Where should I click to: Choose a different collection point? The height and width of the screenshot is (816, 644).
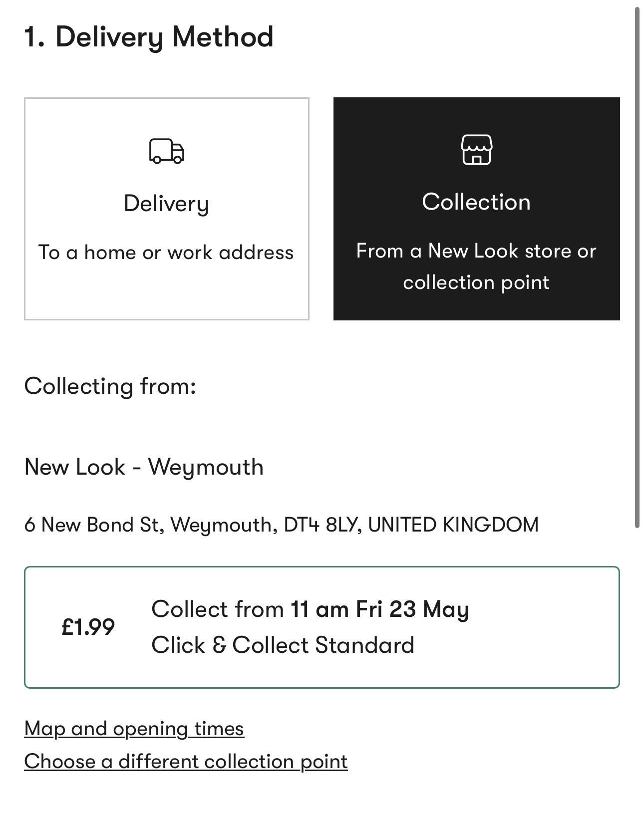(x=186, y=762)
